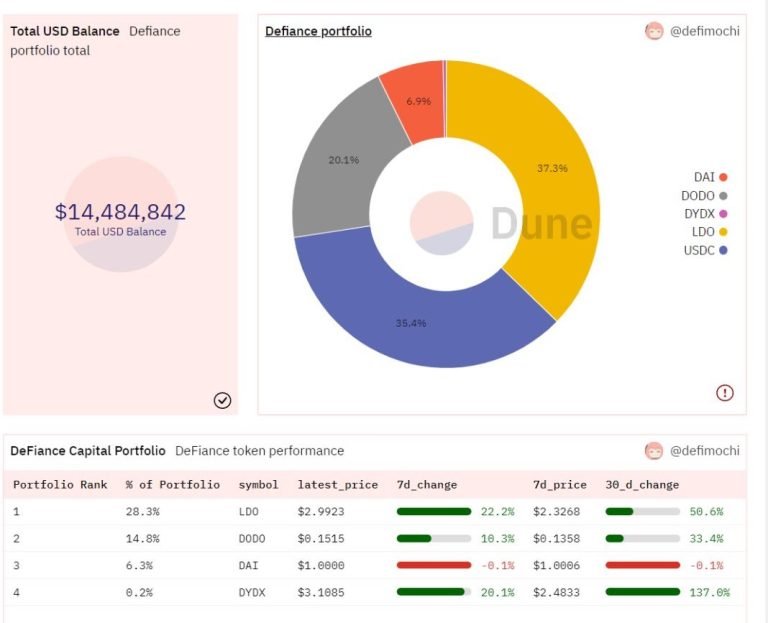The width and height of the screenshot is (768, 623).
Task: Toggle LDO legend entry in chart
Action: point(709,232)
